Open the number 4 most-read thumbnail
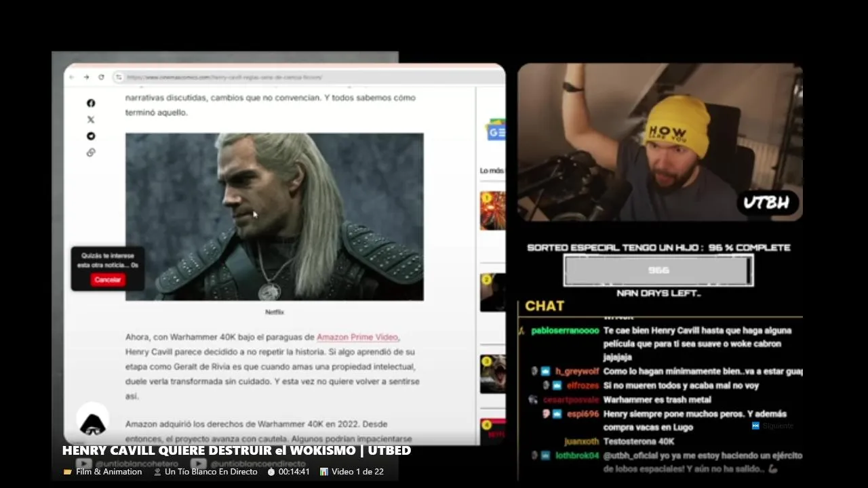This screenshot has width=868, height=488. [x=493, y=432]
